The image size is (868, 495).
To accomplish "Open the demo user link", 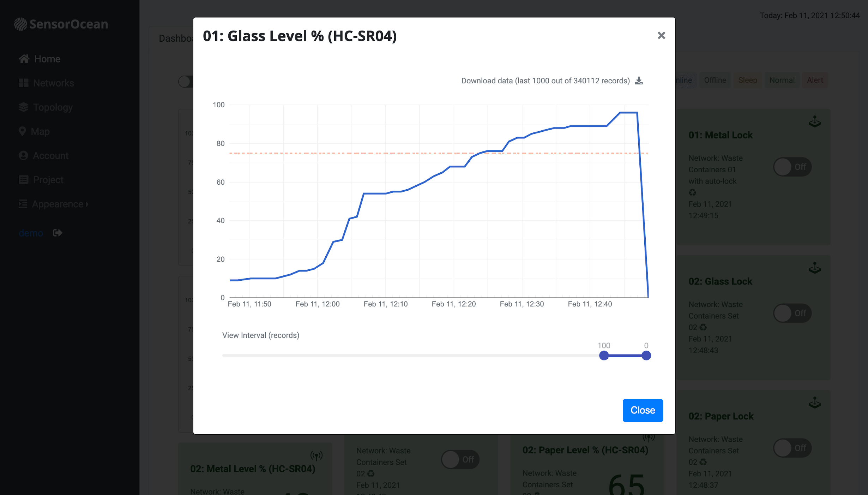I will point(31,233).
